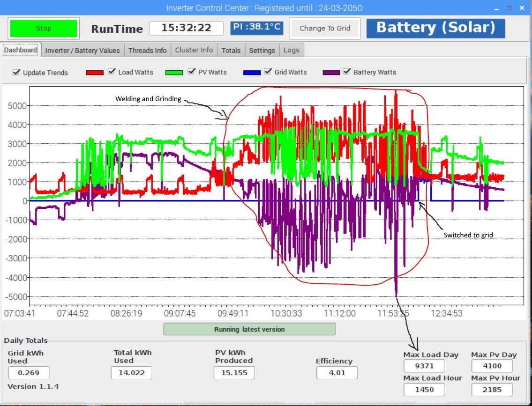Image resolution: width=532 pixels, height=406 pixels.
Task: Toggle the PV Watts checkbox
Action: tap(191, 72)
